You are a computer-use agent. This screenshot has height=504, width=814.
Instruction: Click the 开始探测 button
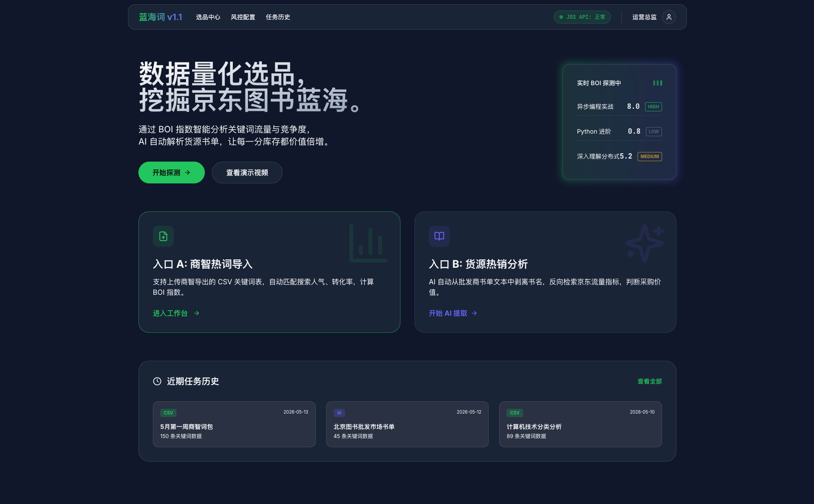172,173
